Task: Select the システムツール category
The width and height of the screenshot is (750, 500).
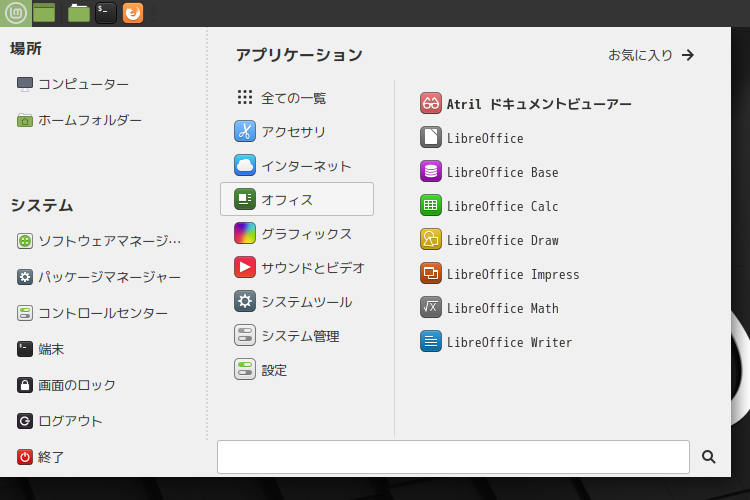Action: pos(297,301)
